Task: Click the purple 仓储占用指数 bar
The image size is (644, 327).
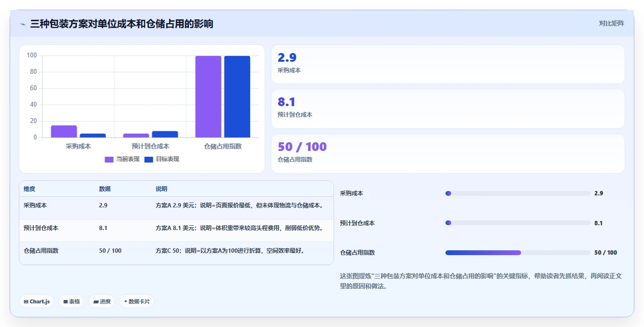Action: click(208, 97)
